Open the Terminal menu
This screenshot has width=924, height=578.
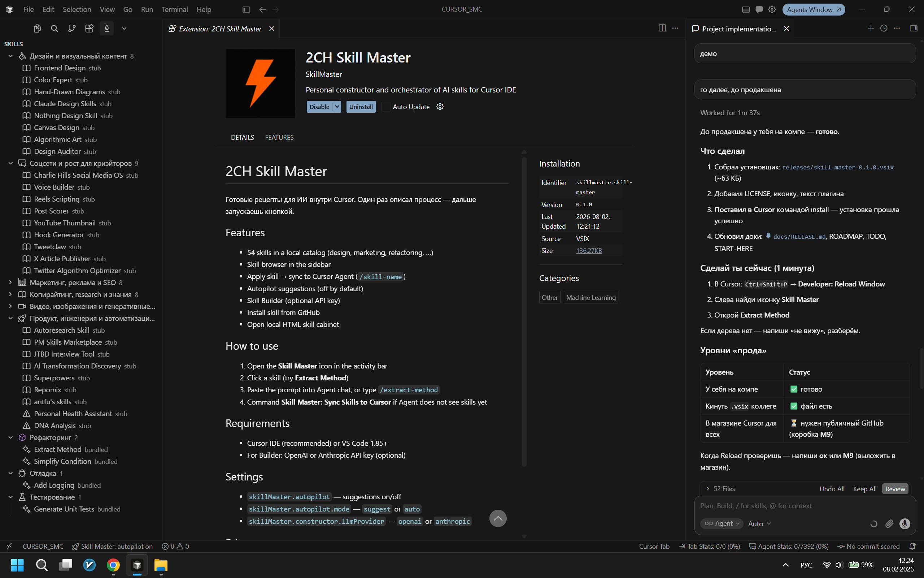click(x=174, y=9)
